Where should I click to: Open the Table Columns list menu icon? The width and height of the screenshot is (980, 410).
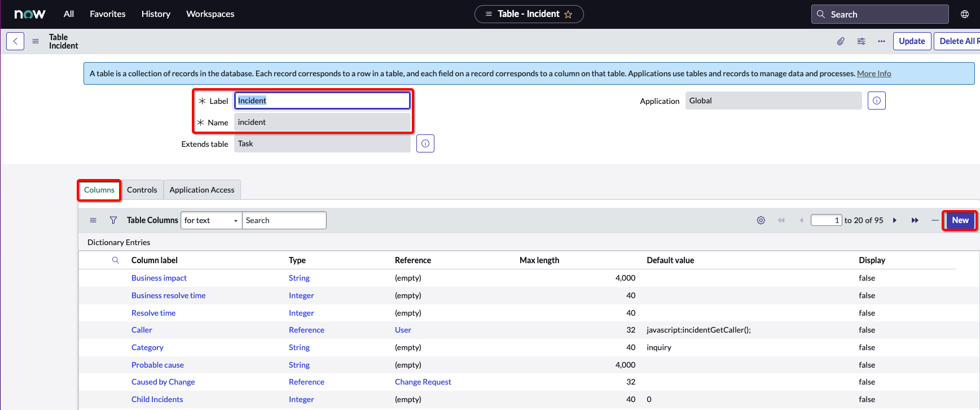tap(93, 220)
